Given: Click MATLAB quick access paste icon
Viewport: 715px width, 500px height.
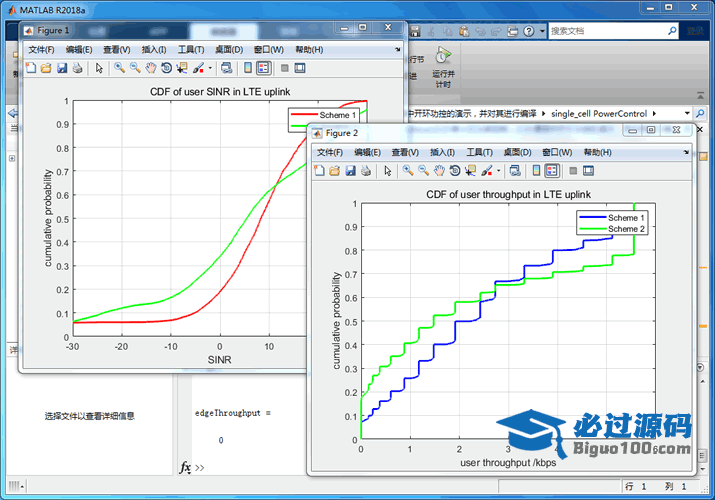Looking at the screenshot, I should 464,31.
